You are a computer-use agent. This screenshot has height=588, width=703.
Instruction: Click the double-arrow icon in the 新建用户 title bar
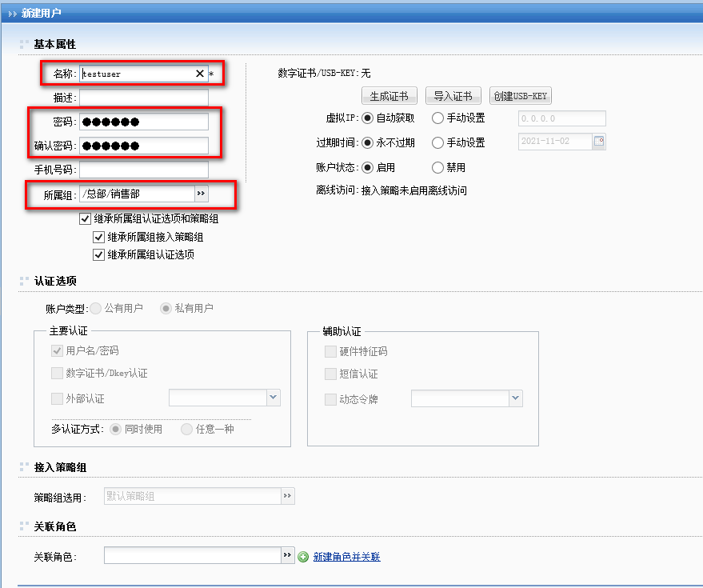(13, 14)
